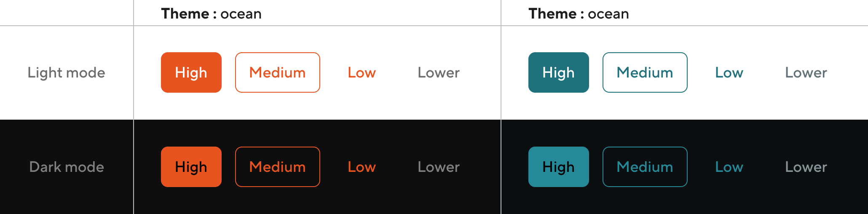Screen dimensions: 868x214
Task: Click the orange Low text button in dark mode
Action: 362,167
